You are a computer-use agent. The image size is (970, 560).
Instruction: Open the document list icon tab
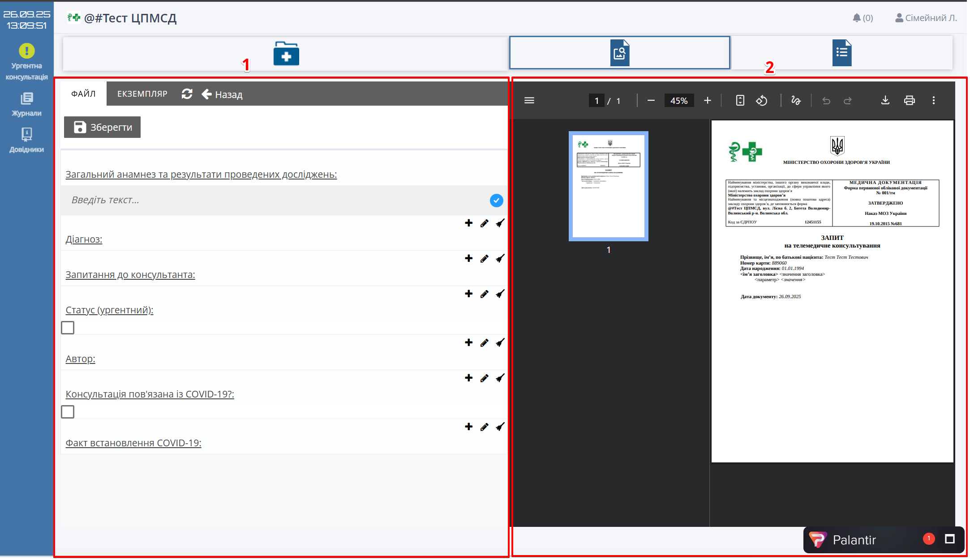(x=841, y=53)
